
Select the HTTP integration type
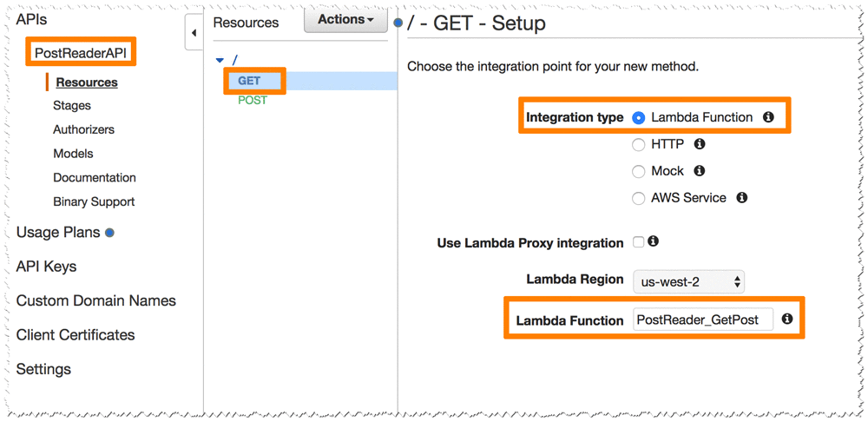pos(639,144)
